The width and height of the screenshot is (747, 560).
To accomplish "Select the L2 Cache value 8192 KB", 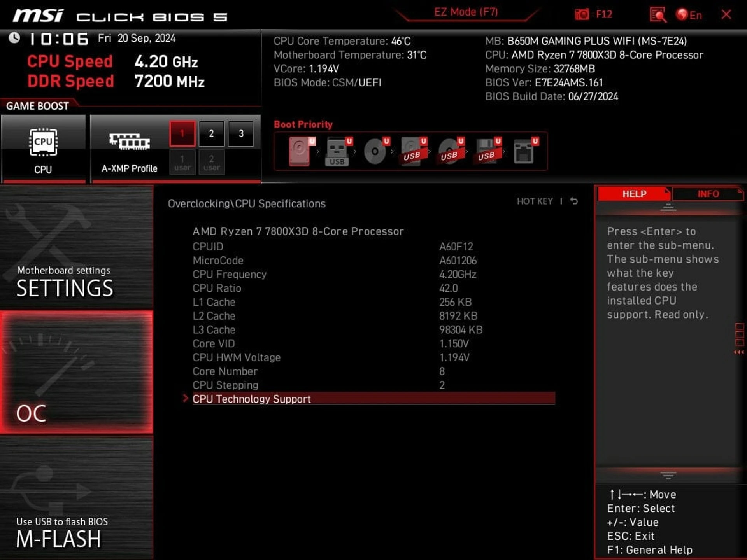I will 458,316.
